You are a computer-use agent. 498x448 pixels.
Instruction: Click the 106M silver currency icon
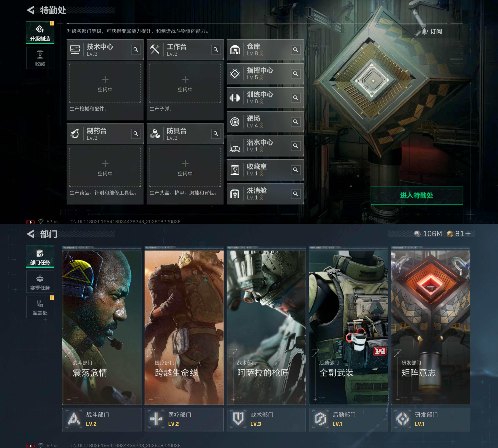pyautogui.click(x=417, y=234)
